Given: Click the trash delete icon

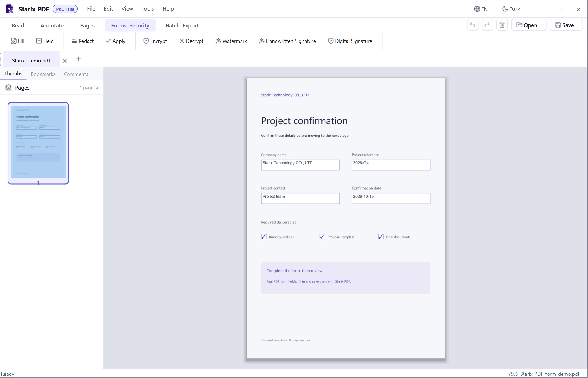Looking at the screenshot, I should point(502,25).
